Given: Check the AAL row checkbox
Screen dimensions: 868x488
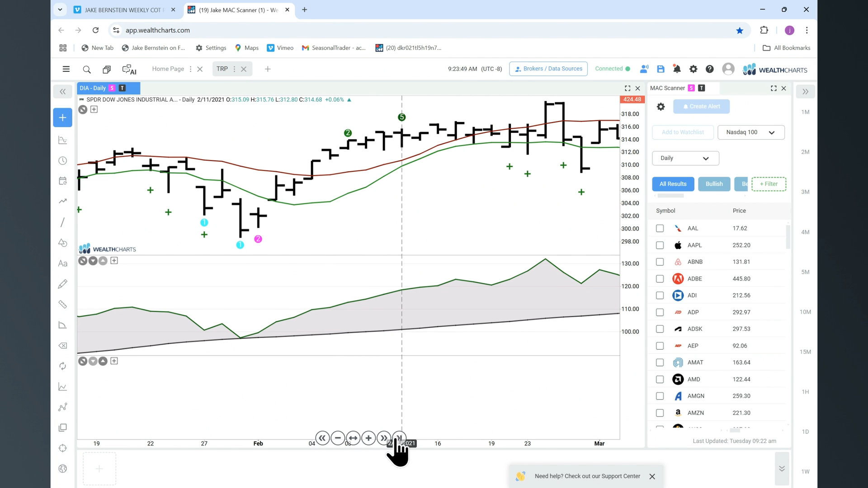Looking at the screenshot, I should pos(660,229).
